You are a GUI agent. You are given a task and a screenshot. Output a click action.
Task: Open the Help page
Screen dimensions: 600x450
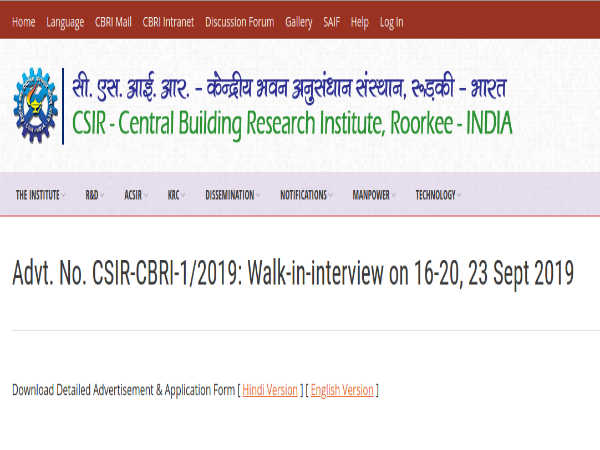coord(360,22)
